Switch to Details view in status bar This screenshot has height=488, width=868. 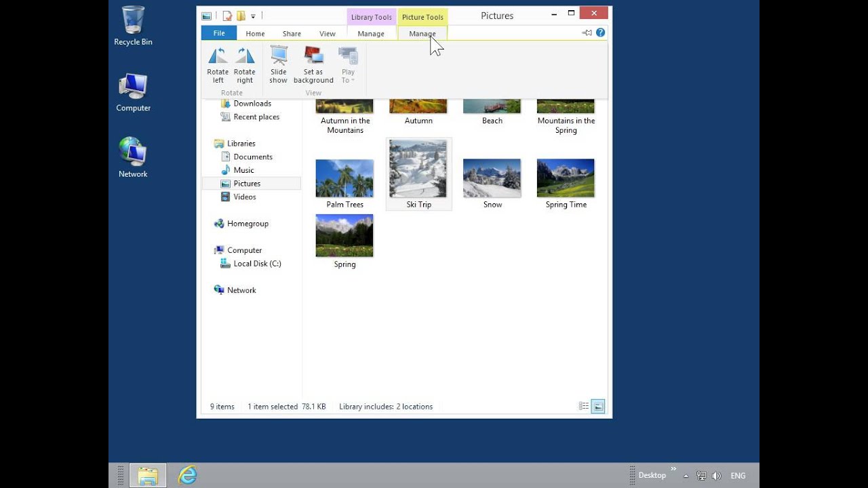[x=583, y=407]
